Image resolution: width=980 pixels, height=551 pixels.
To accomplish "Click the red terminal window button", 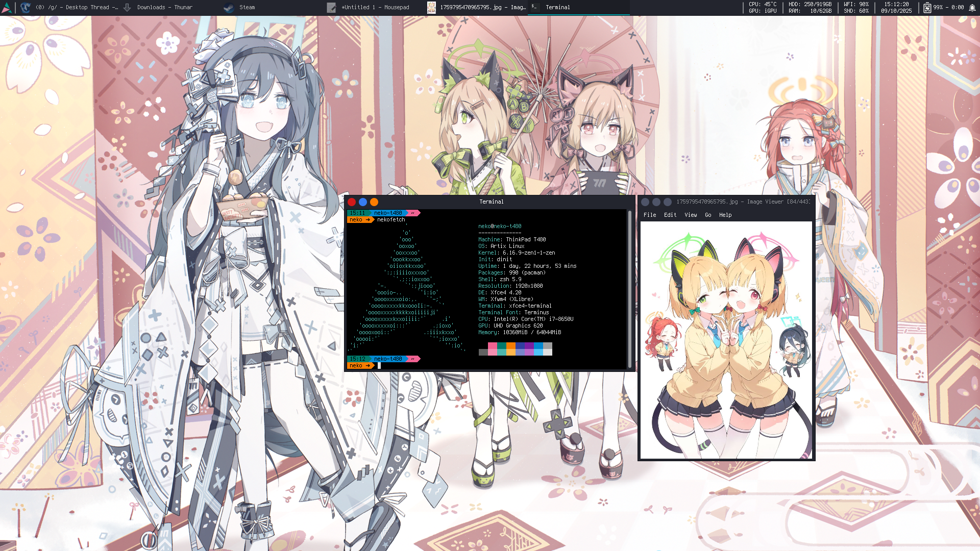I will [x=352, y=202].
